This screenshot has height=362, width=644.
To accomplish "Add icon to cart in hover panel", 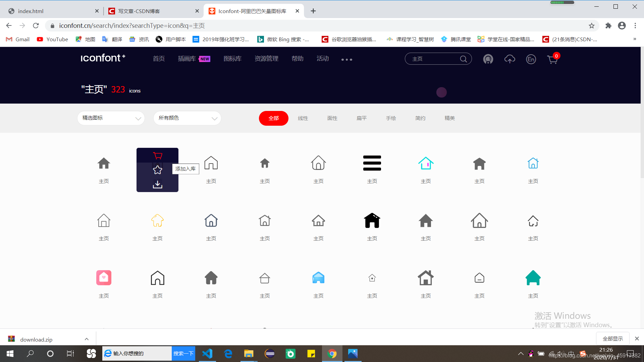I will coord(157,156).
